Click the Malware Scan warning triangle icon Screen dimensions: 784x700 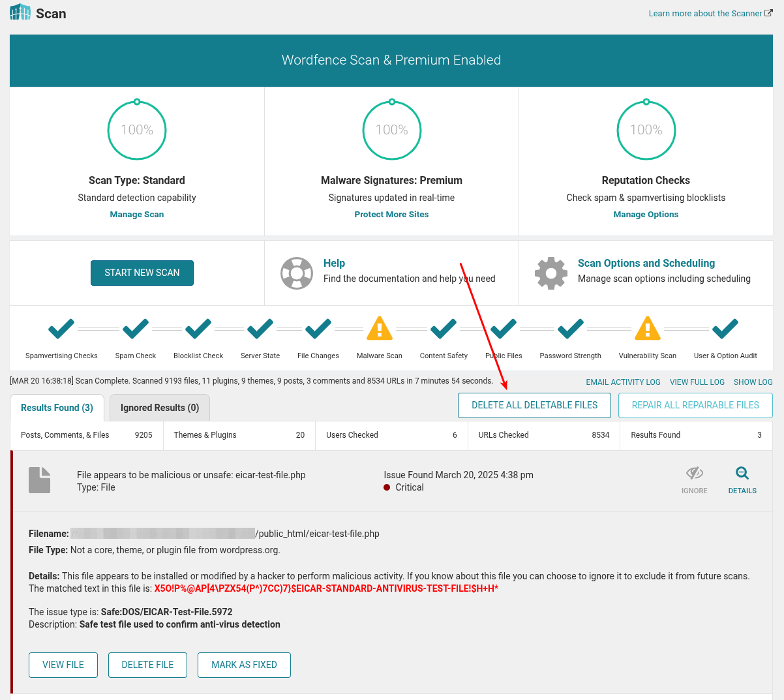pyautogui.click(x=379, y=329)
